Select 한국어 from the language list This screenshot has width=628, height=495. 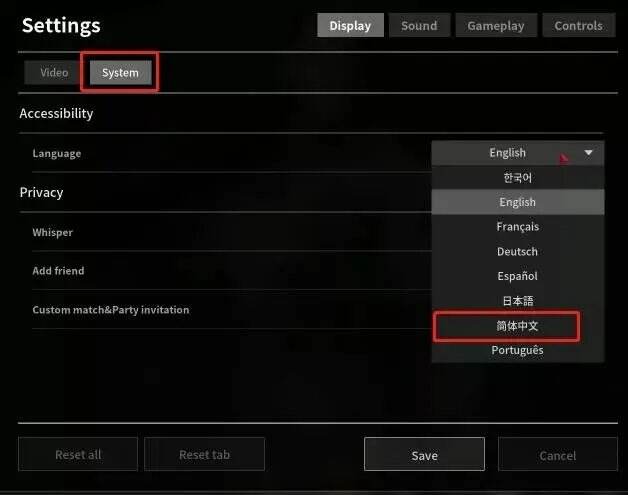coord(517,177)
